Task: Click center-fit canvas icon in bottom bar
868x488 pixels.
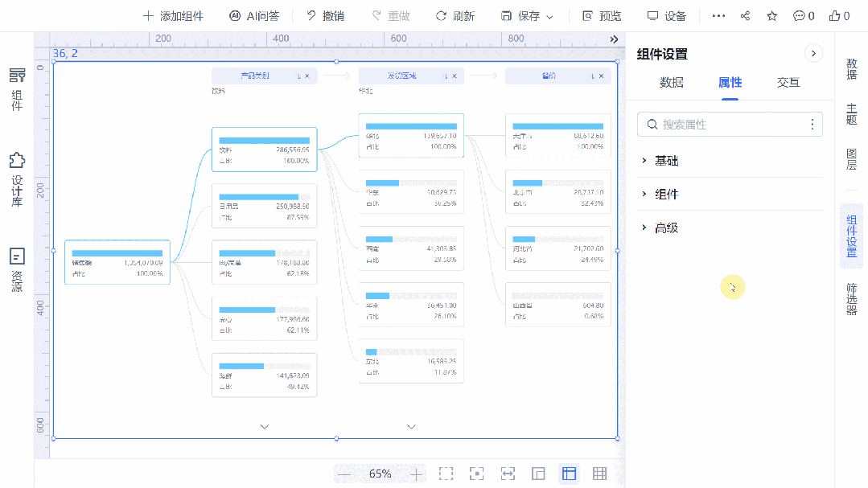Action: pos(476,474)
